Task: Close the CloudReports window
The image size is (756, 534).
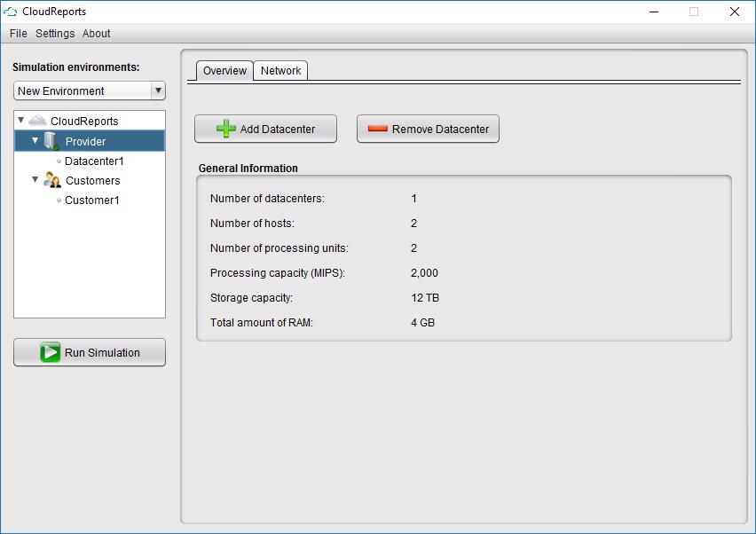Action: tap(735, 12)
